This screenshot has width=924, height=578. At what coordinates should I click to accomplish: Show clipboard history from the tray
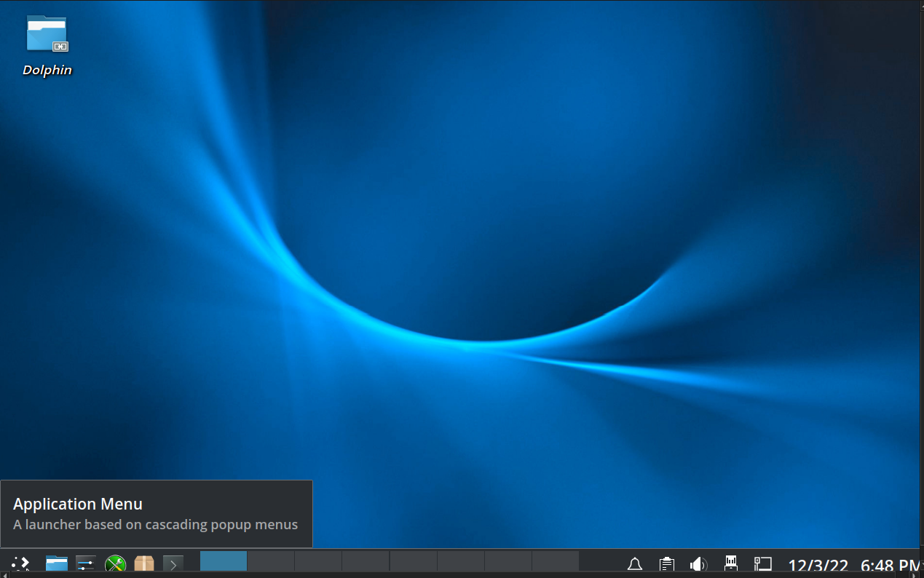666,564
